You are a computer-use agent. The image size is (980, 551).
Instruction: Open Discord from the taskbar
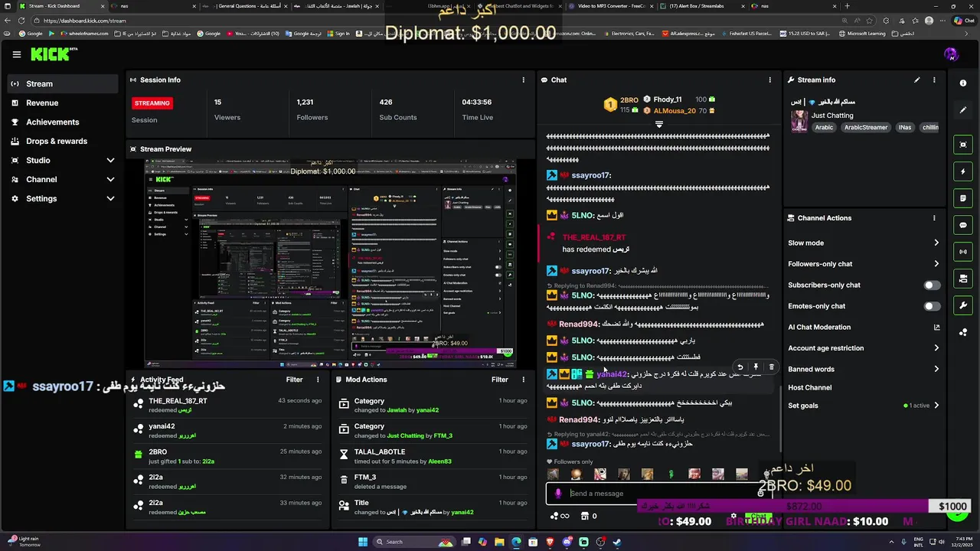[567, 542]
